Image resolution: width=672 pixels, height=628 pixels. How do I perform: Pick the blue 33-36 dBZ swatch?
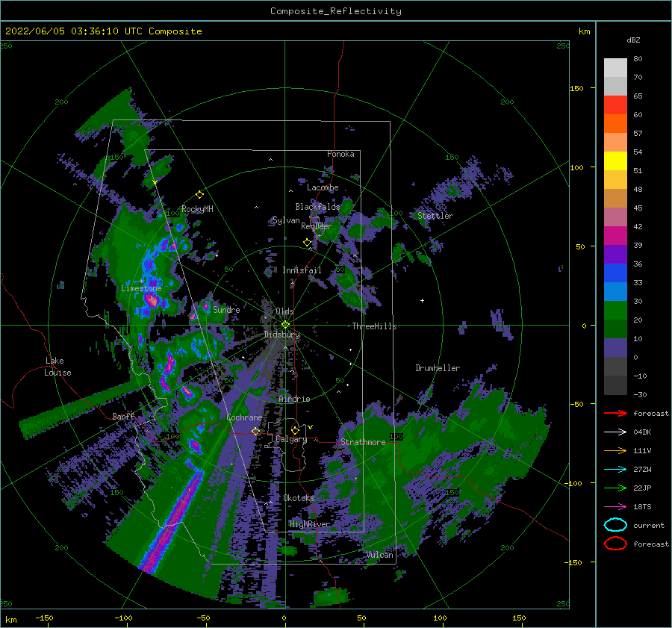[615, 273]
